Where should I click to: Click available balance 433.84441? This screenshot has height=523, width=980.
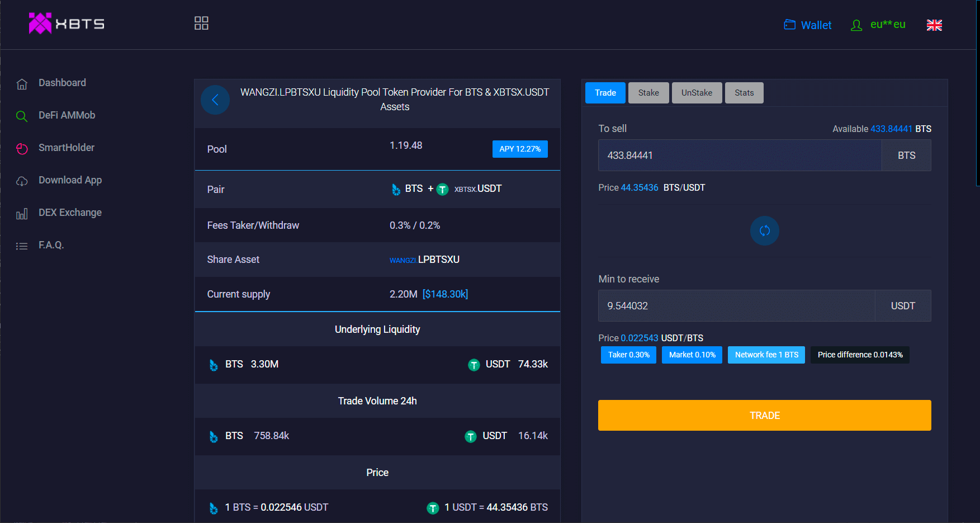click(891, 129)
